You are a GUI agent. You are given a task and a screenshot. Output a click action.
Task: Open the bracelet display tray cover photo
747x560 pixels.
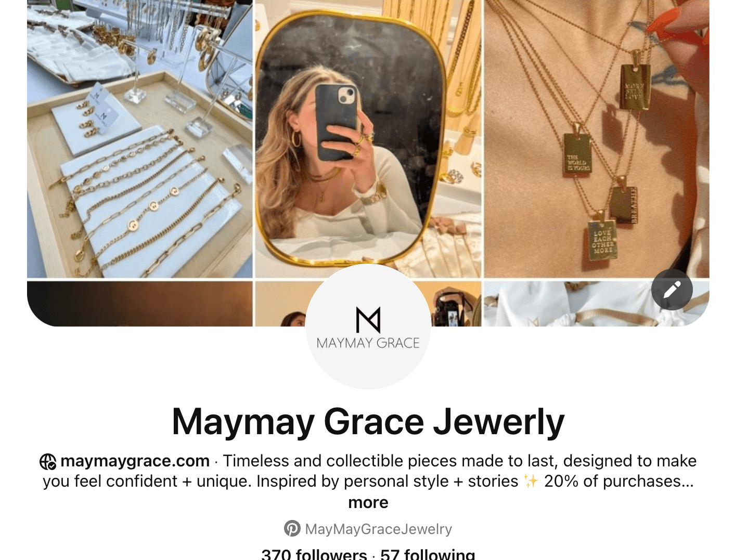pos(140,139)
